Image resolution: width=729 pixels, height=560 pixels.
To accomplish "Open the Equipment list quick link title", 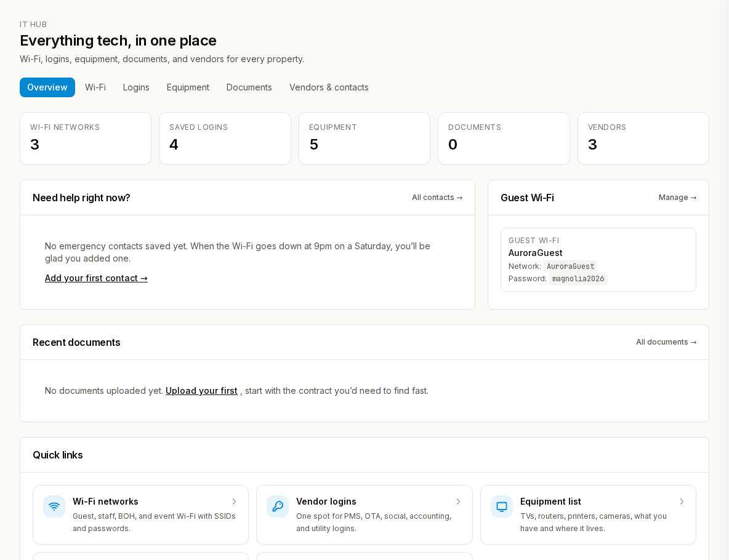I will [550, 502].
